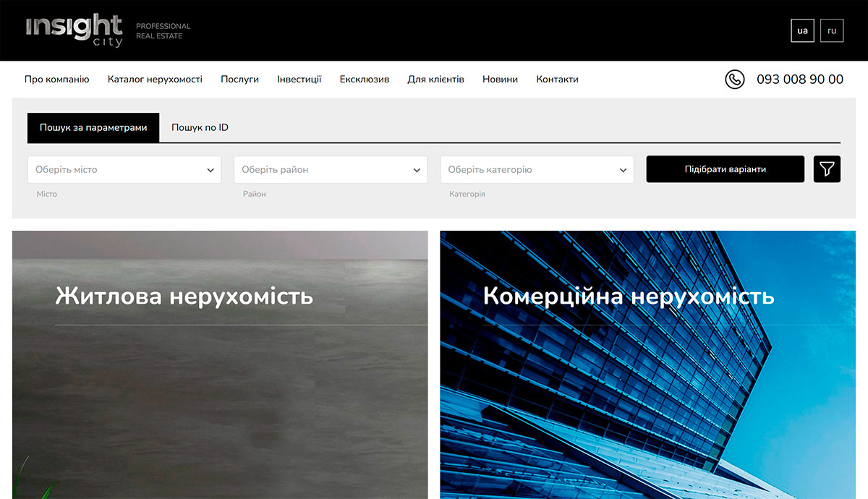Open the 'Комерційна нерухомість' card

[647, 364]
